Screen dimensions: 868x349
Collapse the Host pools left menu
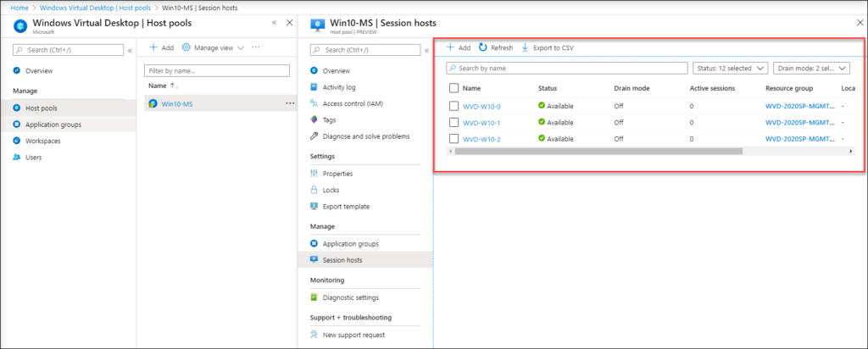point(130,50)
